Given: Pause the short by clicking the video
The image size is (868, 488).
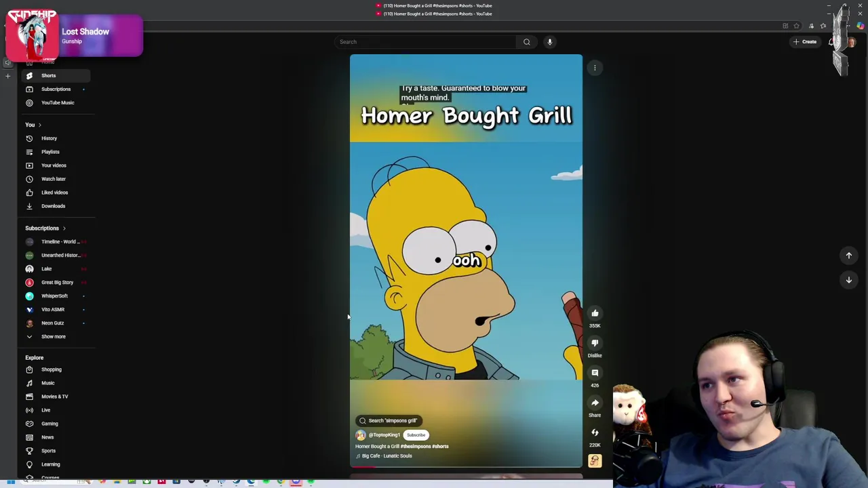Looking at the screenshot, I should (466, 261).
